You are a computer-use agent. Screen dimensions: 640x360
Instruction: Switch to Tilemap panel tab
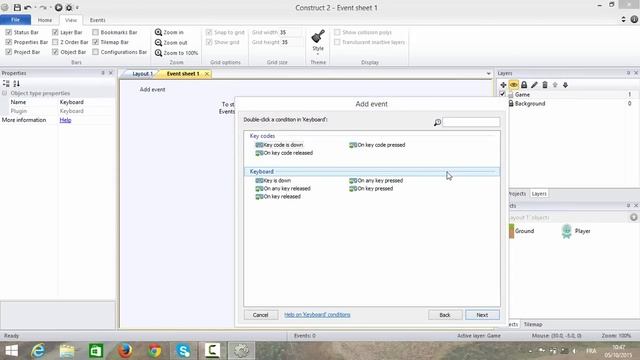tap(533, 324)
